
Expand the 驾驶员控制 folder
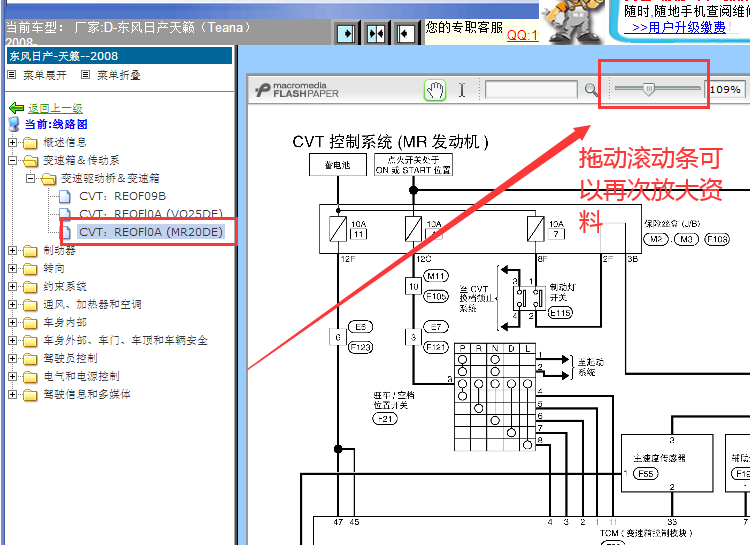pos(13,358)
